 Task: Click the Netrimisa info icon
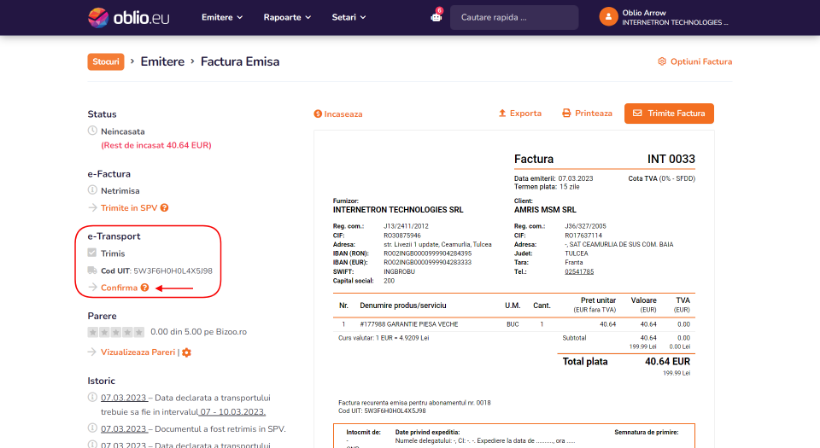click(x=92, y=190)
